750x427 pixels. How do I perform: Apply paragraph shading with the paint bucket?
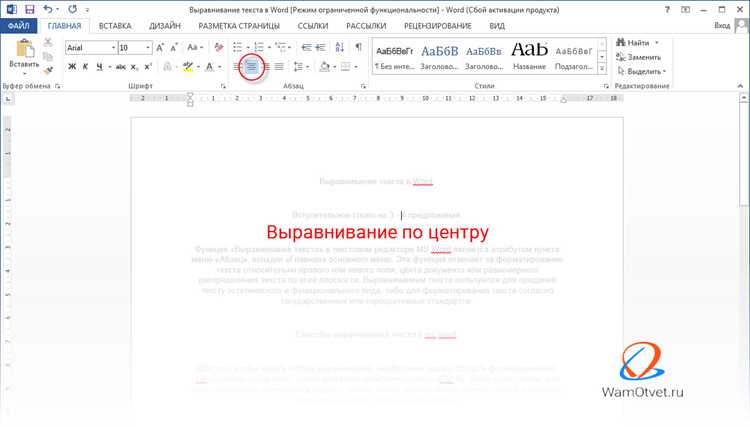(324, 67)
